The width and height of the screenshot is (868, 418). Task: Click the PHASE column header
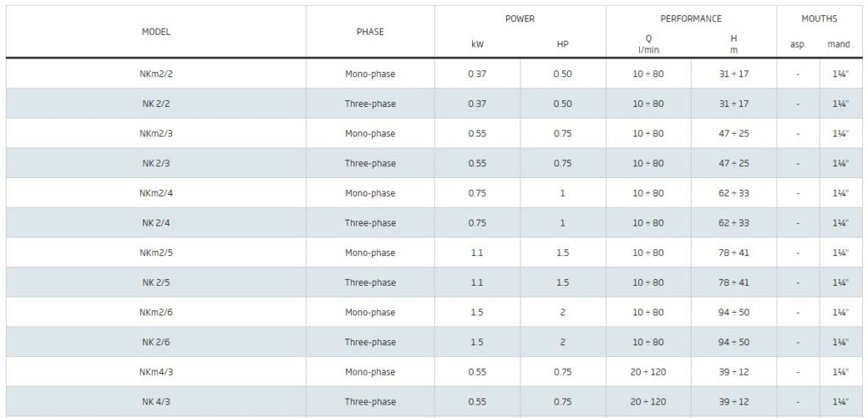[370, 32]
